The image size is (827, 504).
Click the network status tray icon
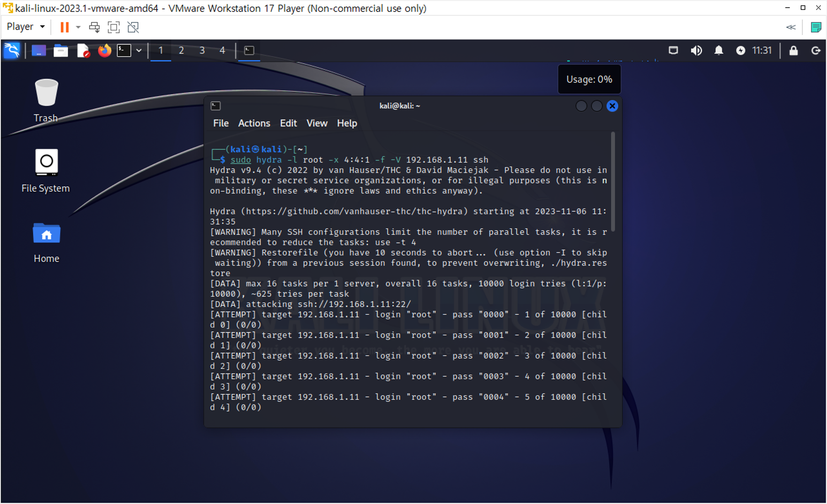coord(673,50)
